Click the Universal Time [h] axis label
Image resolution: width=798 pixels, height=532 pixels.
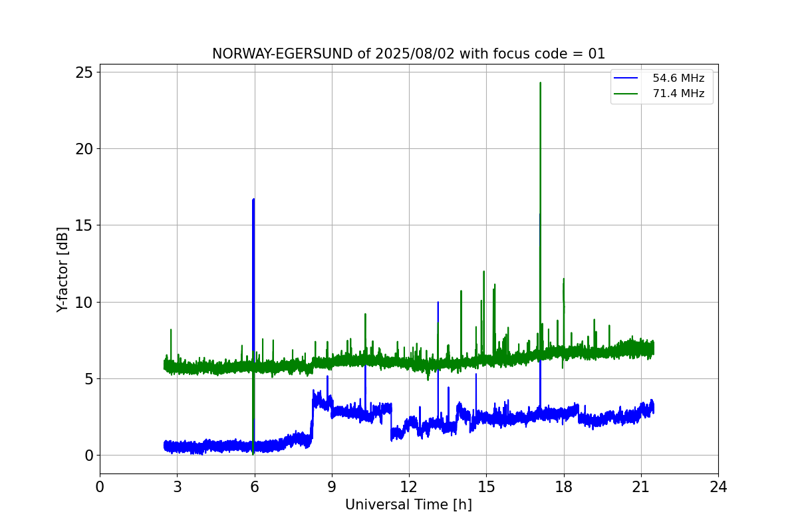[408, 505]
